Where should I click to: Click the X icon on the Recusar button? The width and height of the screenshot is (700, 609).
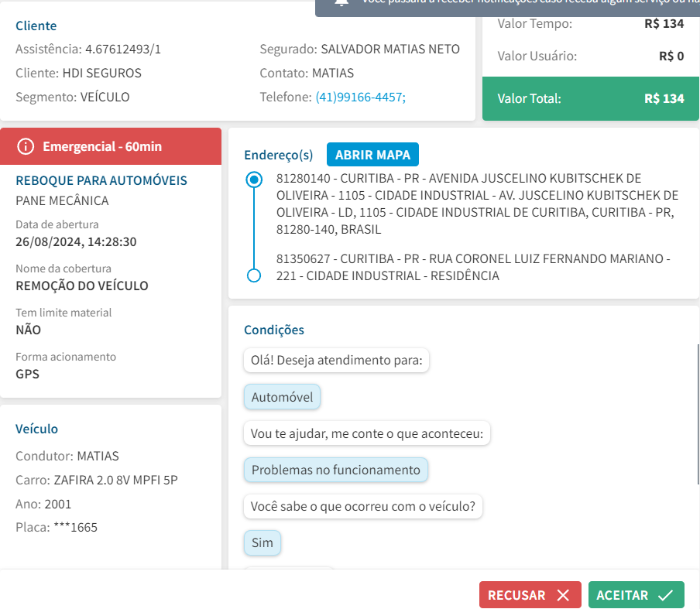click(564, 595)
